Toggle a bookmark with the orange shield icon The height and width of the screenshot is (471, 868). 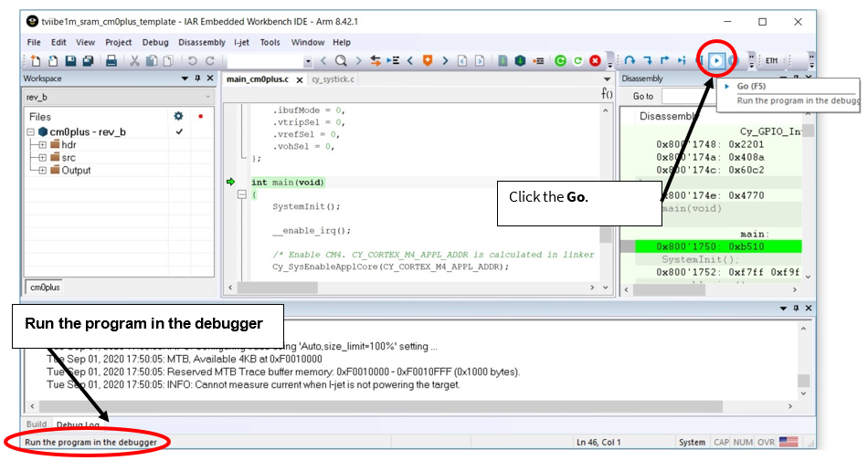428,61
